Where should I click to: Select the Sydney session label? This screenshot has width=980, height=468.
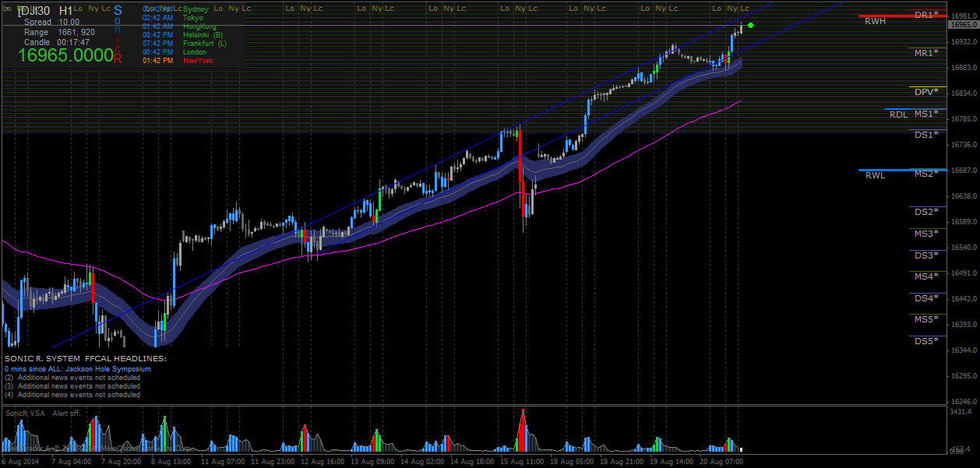pyautogui.click(x=196, y=9)
